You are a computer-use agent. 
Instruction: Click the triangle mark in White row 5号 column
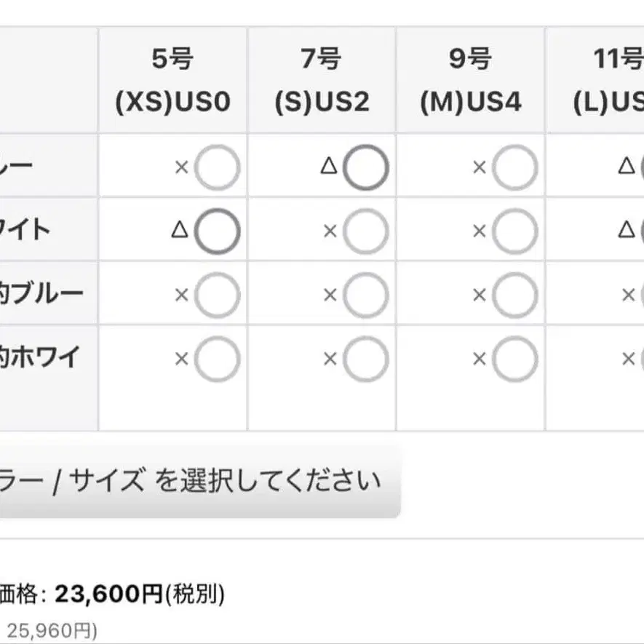coord(179,230)
